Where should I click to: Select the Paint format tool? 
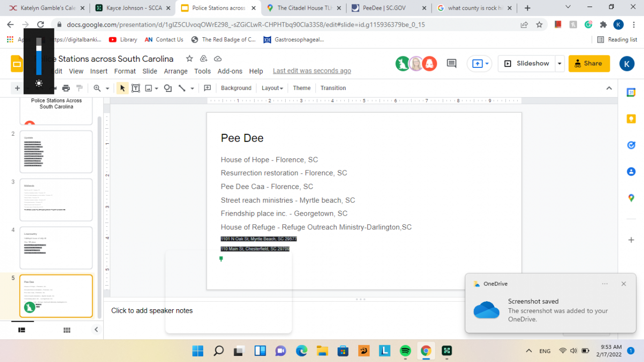pos(79,88)
